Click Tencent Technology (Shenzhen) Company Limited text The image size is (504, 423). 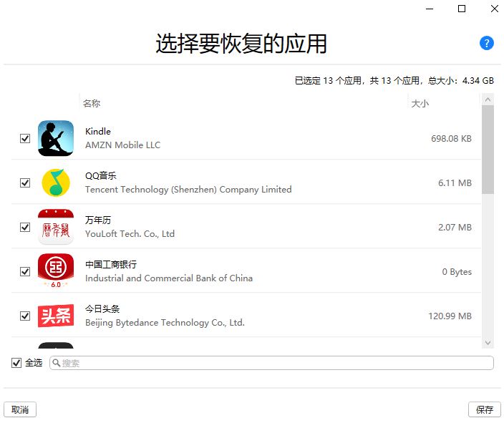click(188, 190)
